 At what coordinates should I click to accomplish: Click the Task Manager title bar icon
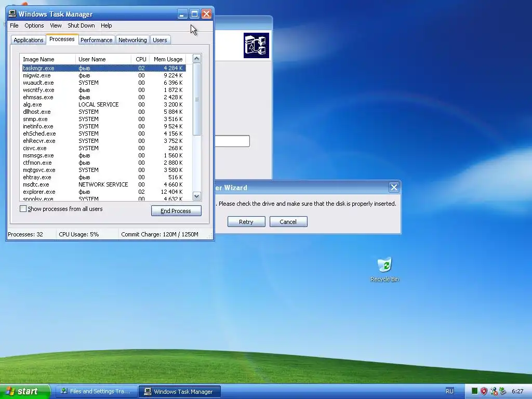coord(12,14)
